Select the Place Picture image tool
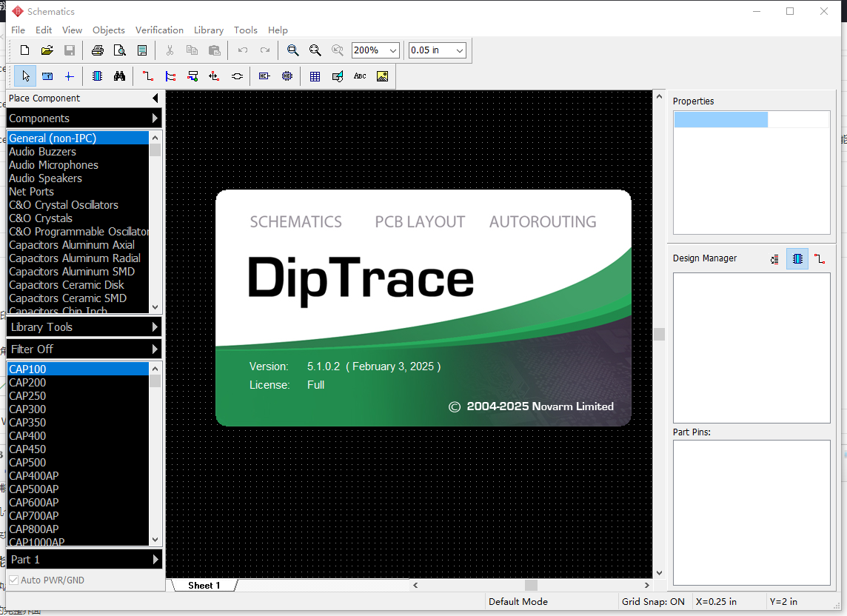Viewport: 847px width, 616px height. tap(382, 76)
